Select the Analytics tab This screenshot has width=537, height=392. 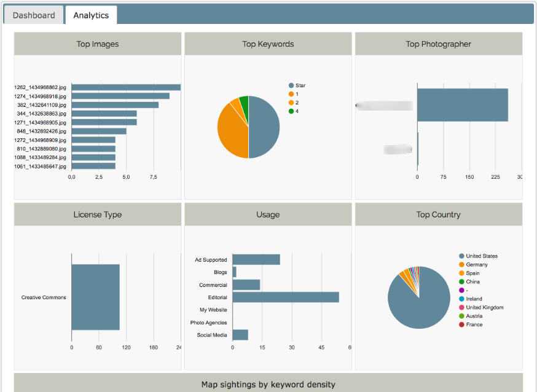[91, 15]
